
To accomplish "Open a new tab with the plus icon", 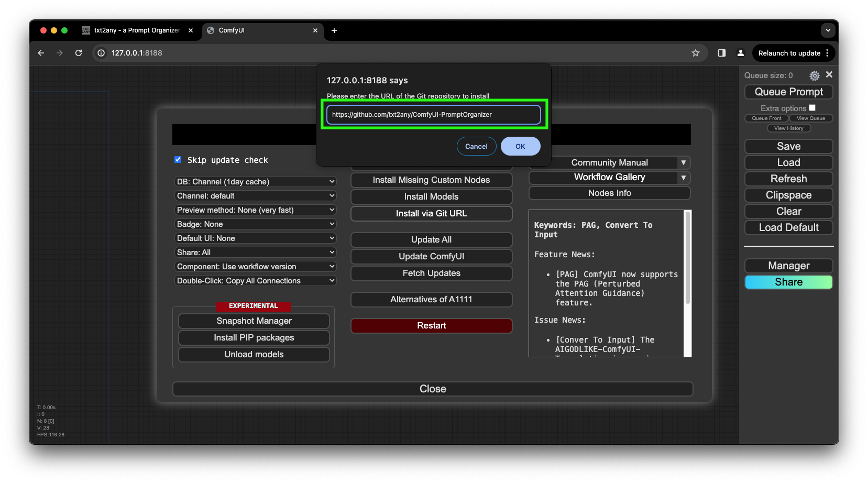I will pos(334,30).
